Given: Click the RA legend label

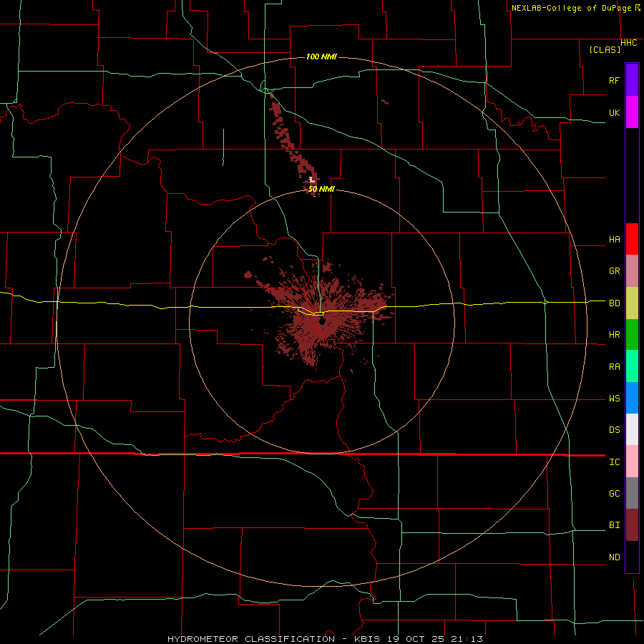Looking at the screenshot, I should click(614, 367).
